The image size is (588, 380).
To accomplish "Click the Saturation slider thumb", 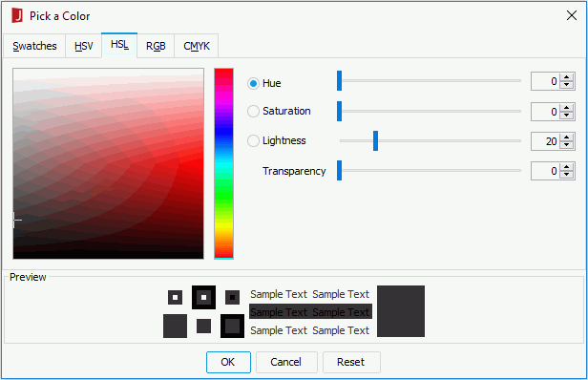I will (340, 111).
